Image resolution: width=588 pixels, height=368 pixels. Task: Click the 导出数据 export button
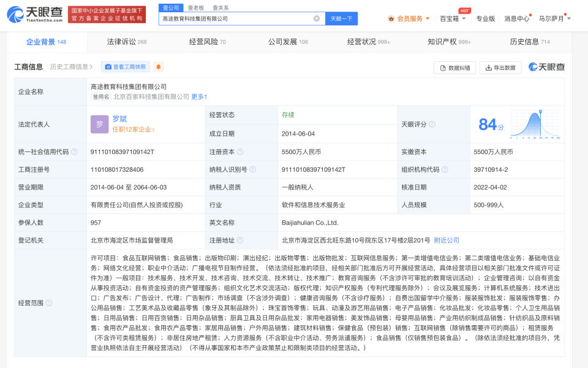500,67
